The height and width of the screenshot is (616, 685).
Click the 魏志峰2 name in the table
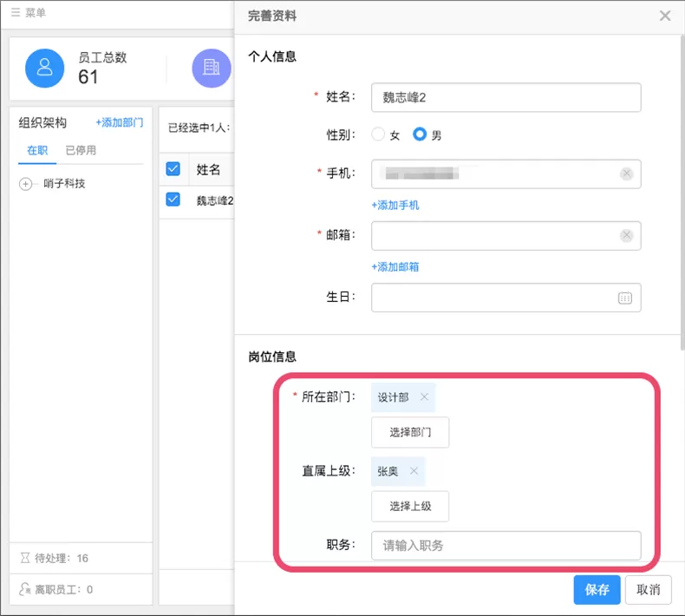click(x=214, y=200)
